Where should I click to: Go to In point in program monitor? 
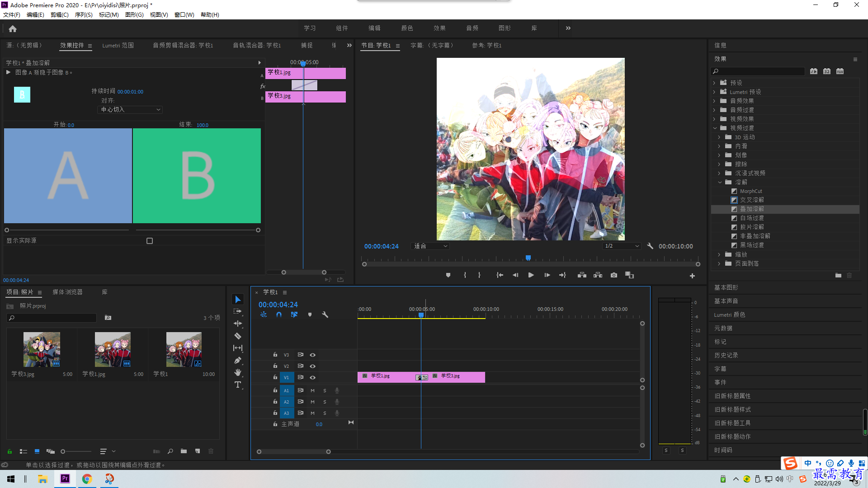(500, 275)
